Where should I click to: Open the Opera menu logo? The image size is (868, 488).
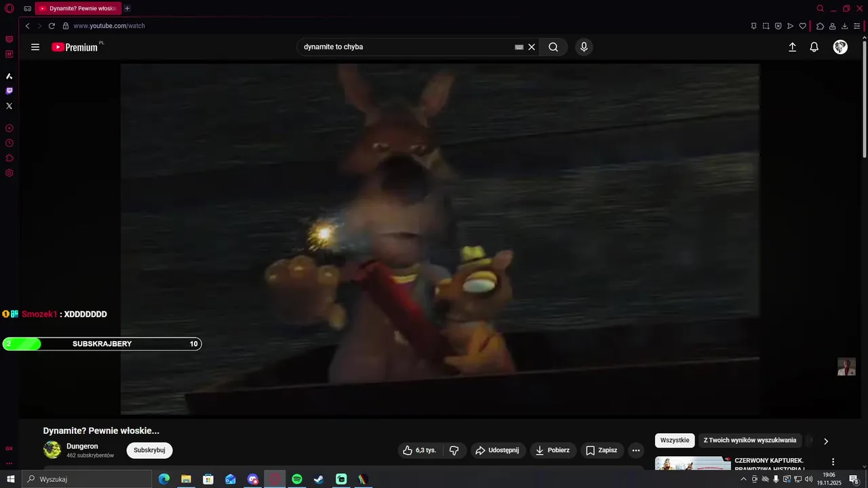pos(9,8)
